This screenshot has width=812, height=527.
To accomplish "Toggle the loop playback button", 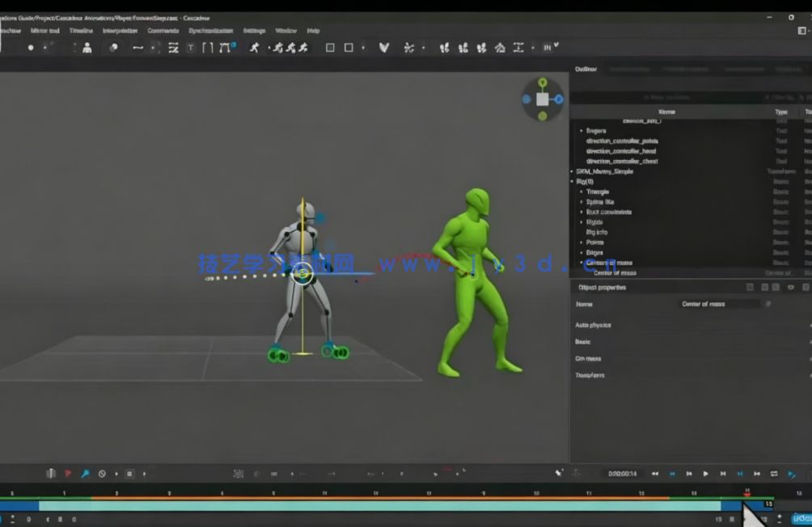I will click(x=774, y=474).
